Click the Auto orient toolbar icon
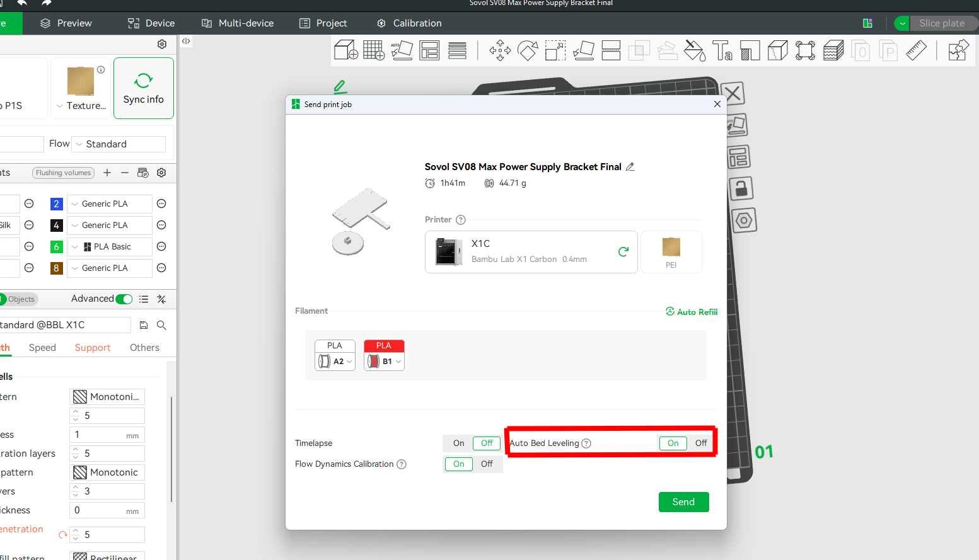This screenshot has height=560, width=979. pyautogui.click(x=402, y=50)
